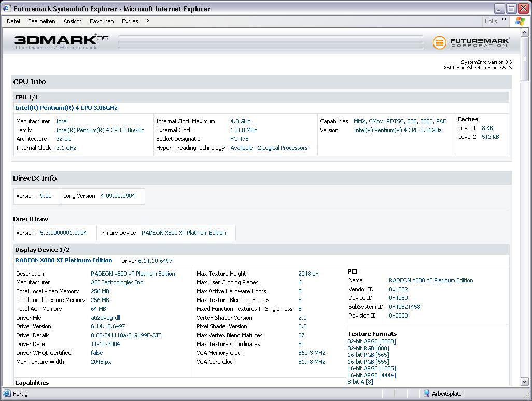Select the VGA Core Clock value 519.8 MHz

(312, 362)
